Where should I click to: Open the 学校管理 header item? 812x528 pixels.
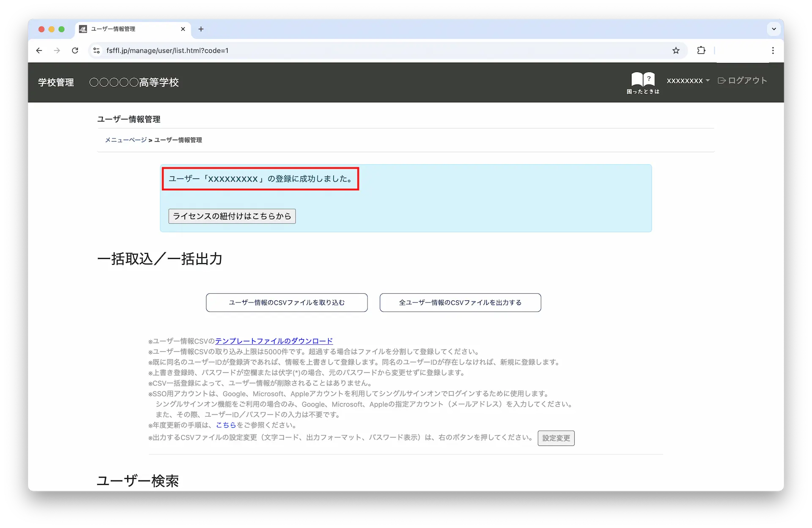tap(56, 82)
